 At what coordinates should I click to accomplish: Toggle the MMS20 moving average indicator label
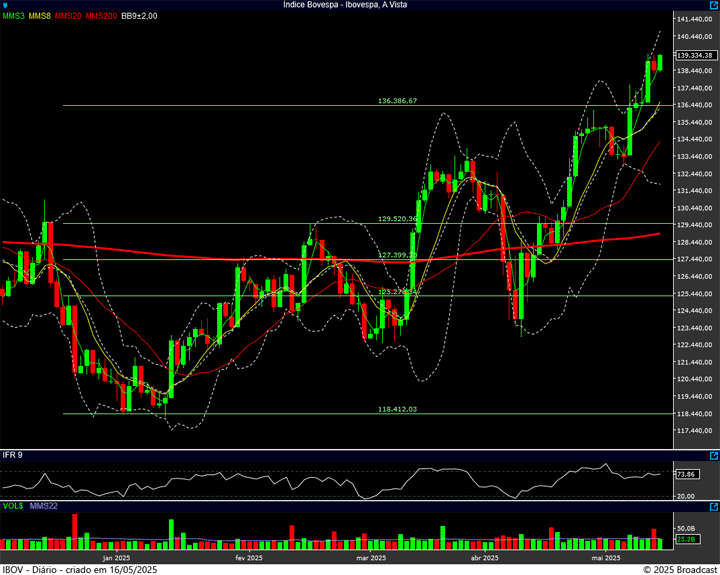tap(68, 16)
